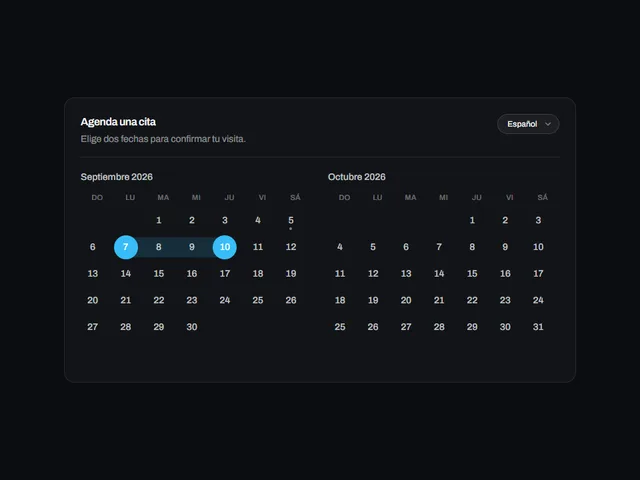The height and width of the screenshot is (480, 640).
Task: Select October 13 in the right calendar
Action: click(406, 273)
